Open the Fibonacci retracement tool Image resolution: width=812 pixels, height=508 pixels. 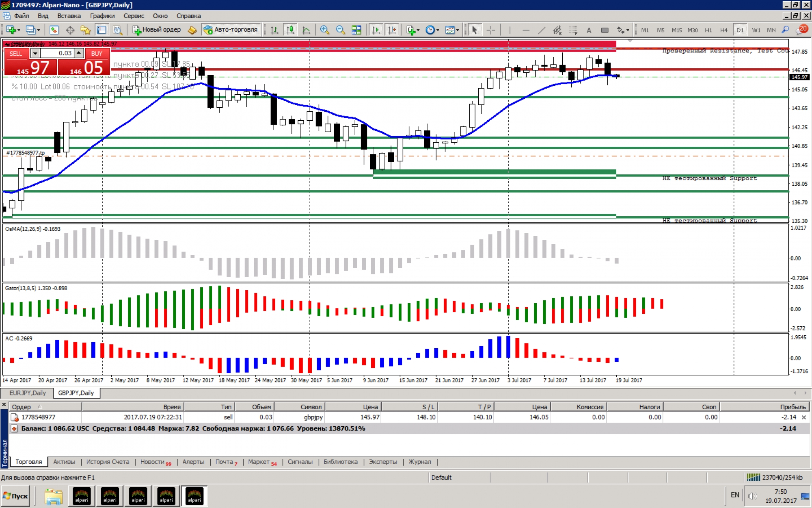tap(573, 30)
